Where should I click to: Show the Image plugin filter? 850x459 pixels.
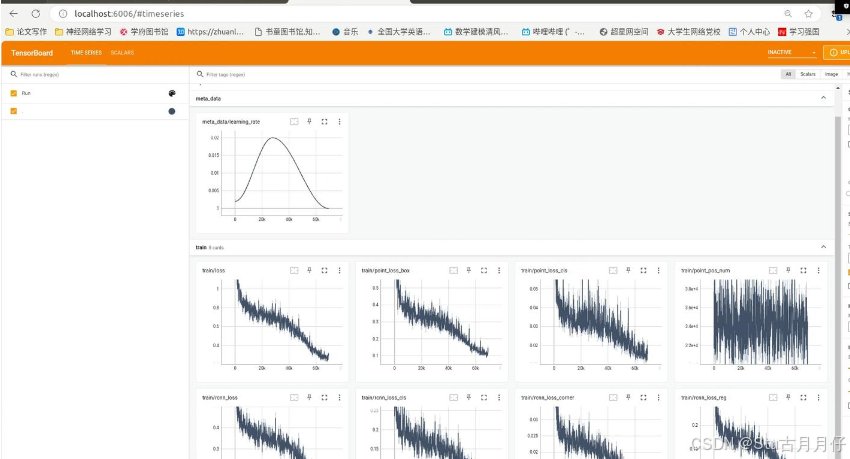[831, 74]
